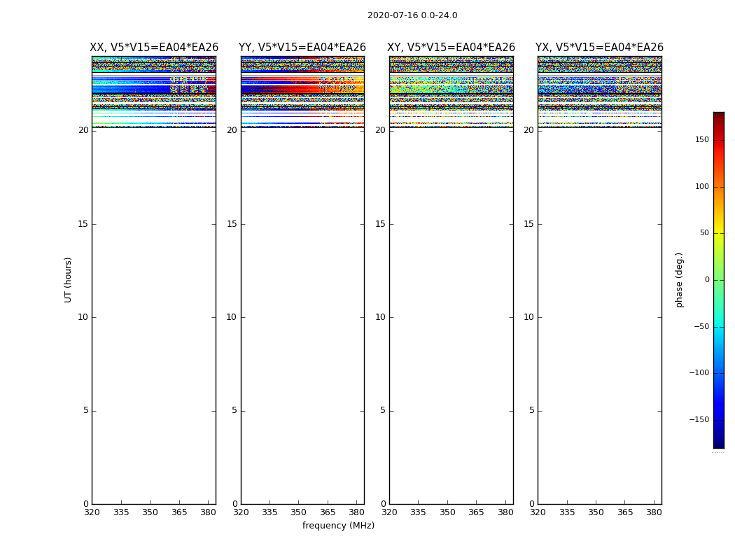Click the 5 tick on XX panel y-axis
The image size is (735, 560).
tap(86, 410)
